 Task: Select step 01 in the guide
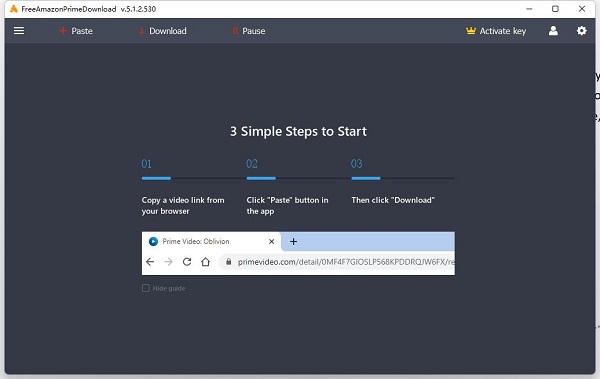147,164
